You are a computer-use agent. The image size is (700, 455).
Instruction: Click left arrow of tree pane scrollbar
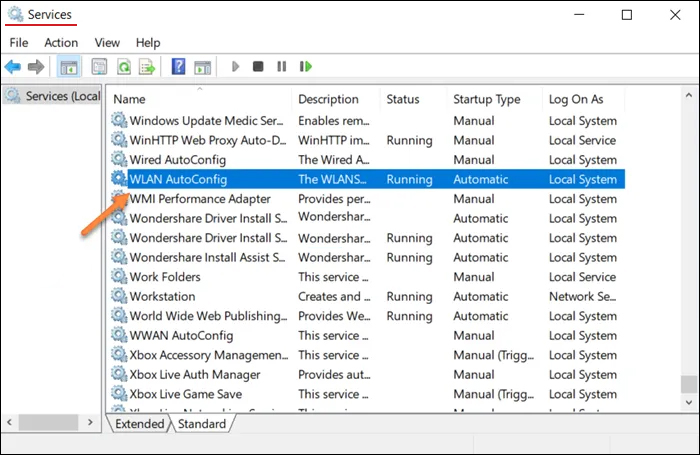(x=9, y=422)
